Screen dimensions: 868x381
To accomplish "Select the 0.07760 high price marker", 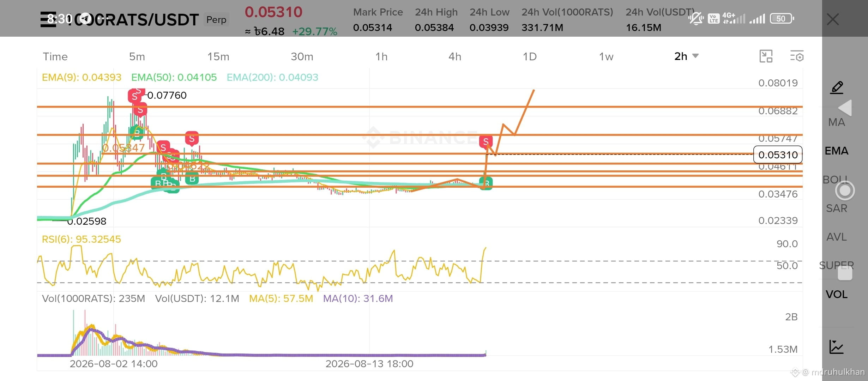I will (x=167, y=95).
